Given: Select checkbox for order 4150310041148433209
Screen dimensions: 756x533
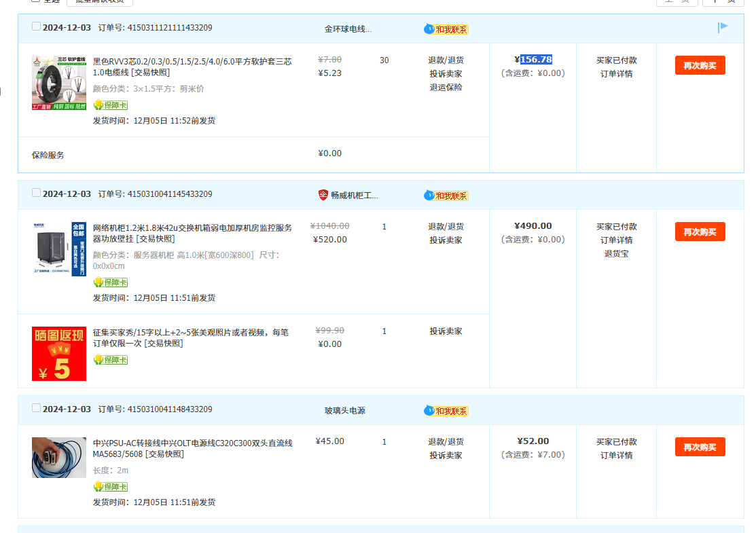Looking at the screenshot, I should point(37,408).
